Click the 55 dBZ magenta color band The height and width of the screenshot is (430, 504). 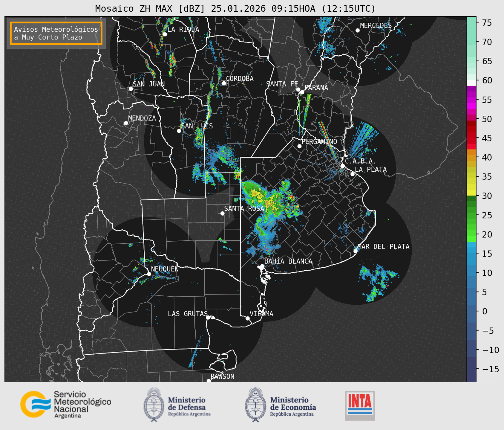(x=471, y=100)
